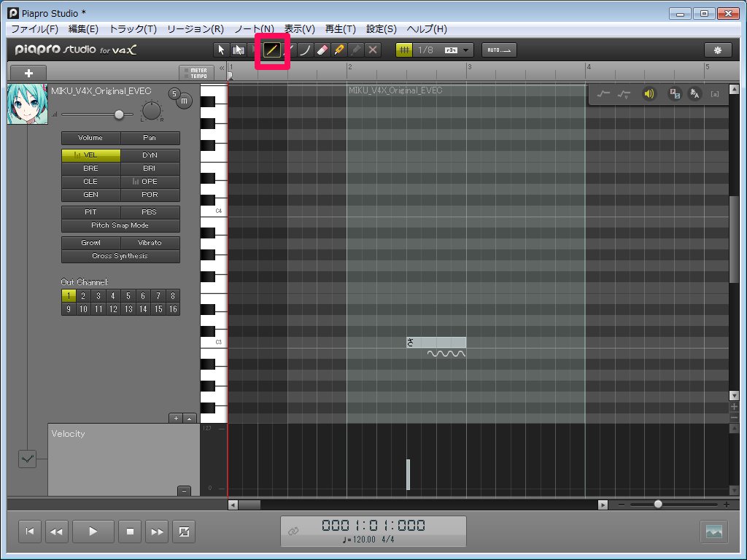Click the link icon beside time display

point(293,531)
